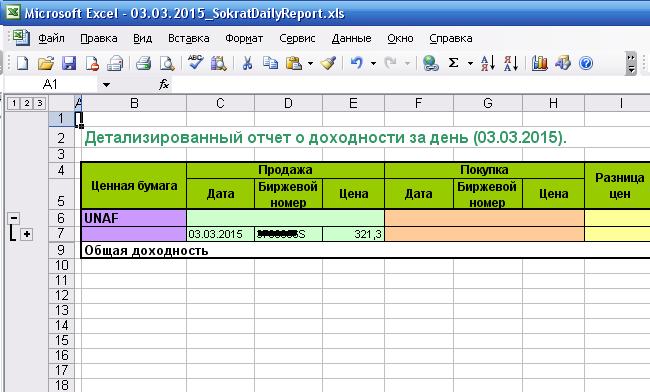Show outline level 1
The image size is (650, 392).
click(14, 103)
